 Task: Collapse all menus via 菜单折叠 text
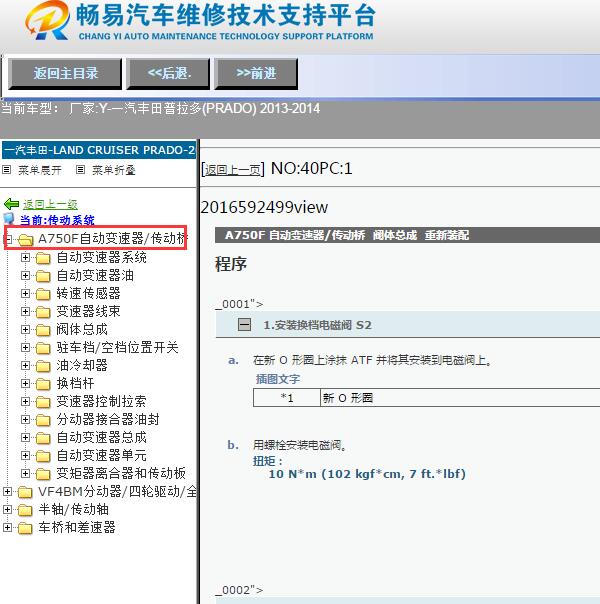114,170
